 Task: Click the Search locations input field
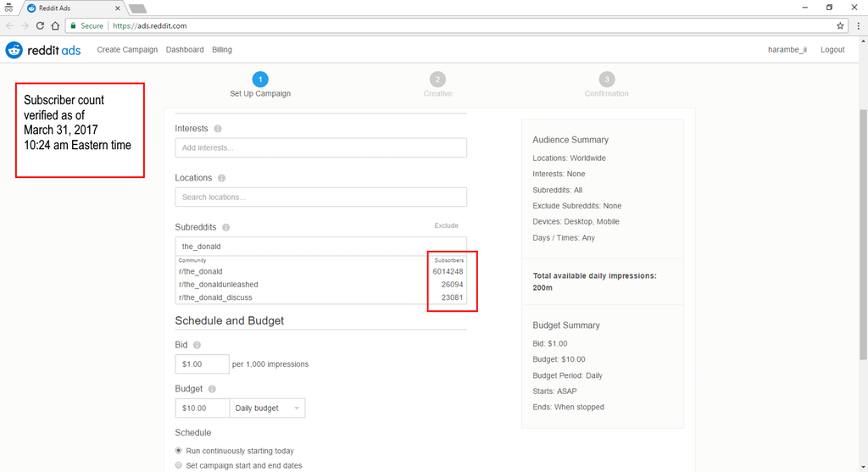(321, 197)
